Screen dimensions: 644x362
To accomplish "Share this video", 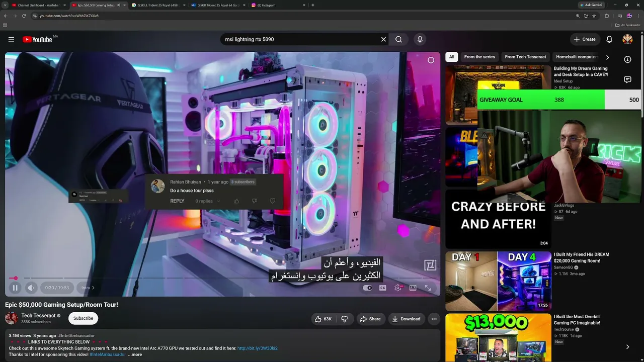I will click(370, 319).
